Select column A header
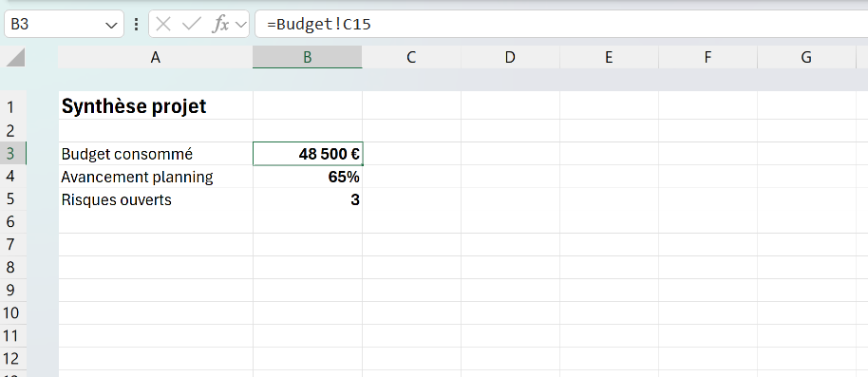 click(x=156, y=57)
